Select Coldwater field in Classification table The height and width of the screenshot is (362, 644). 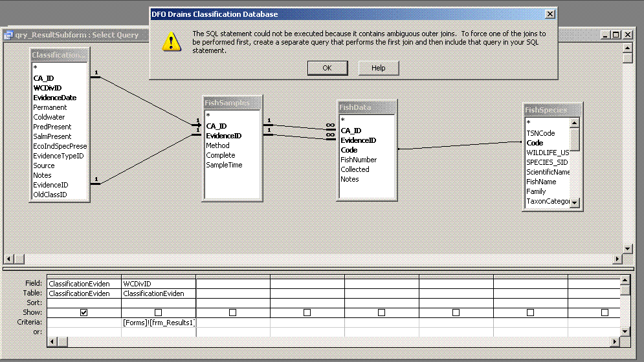[49, 117]
